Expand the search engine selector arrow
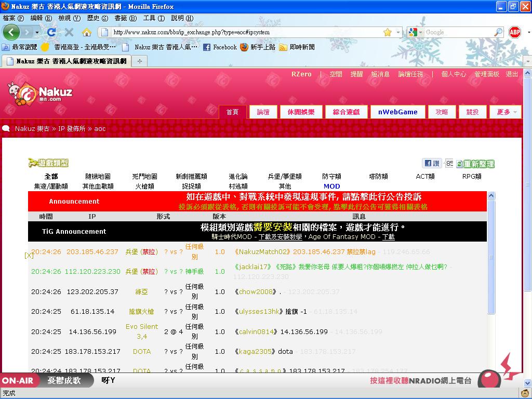This screenshot has width=532, height=399. [x=420, y=32]
